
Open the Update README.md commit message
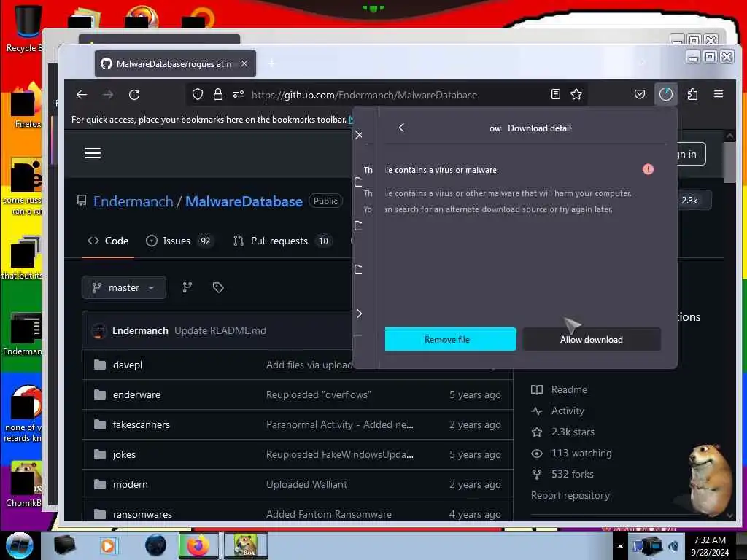pyautogui.click(x=220, y=330)
